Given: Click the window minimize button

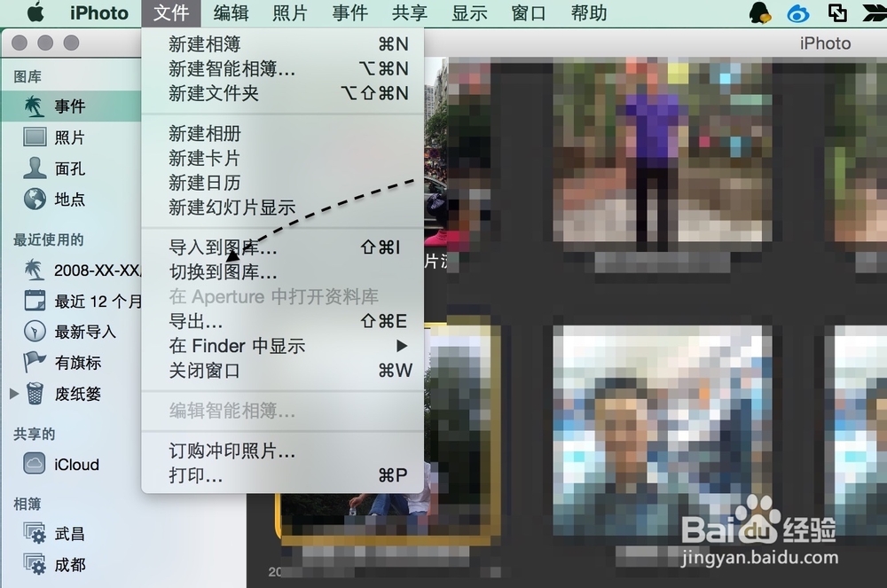Looking at the screenshot, I should tap(45, 43).
